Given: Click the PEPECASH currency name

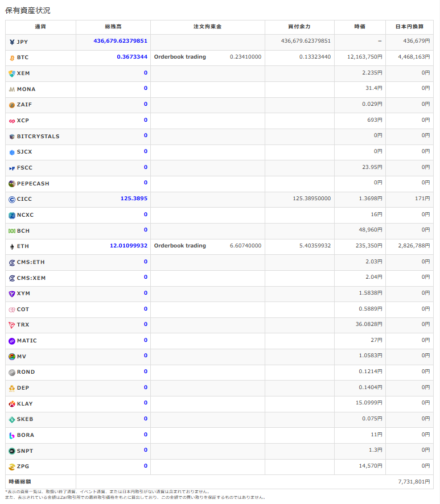Looking at the screenshot, I should pos(33,184).
